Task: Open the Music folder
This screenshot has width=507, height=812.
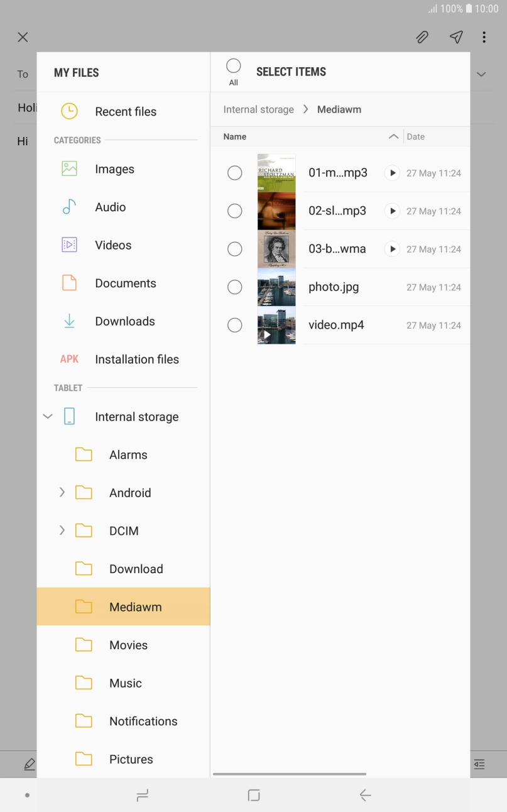Action: (x=125, y=683)
